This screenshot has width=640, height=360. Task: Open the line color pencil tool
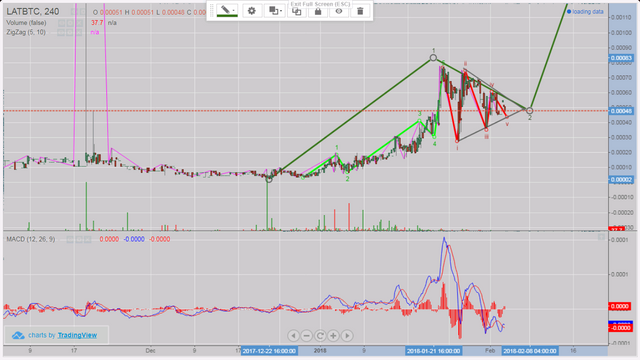click(227, 11)
